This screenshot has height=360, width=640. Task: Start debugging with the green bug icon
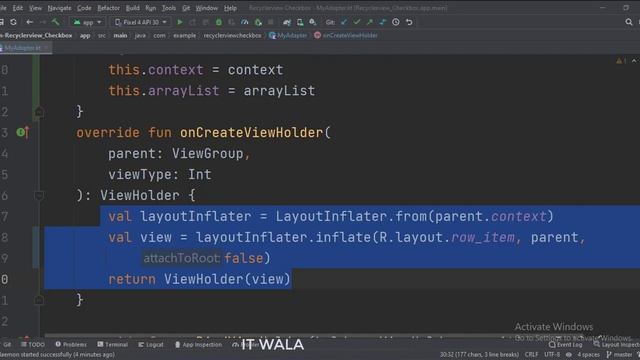pyautogui.click(x=219, y=22)
